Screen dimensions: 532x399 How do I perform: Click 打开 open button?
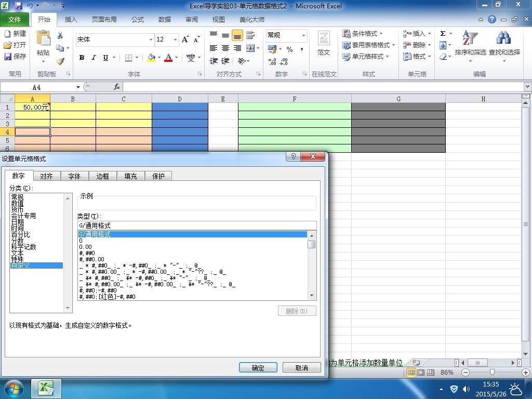(15, 45)
